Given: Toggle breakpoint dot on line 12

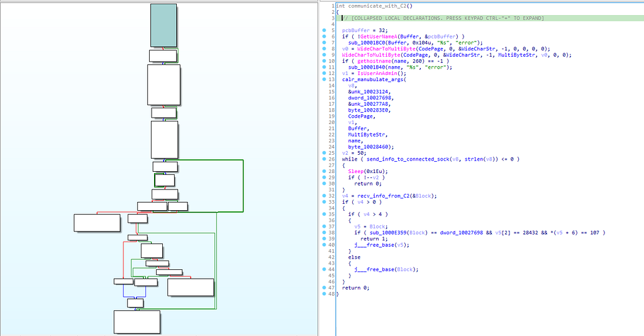Looking at the screenshot, I should pyautogui.click(x=324, y=73).
